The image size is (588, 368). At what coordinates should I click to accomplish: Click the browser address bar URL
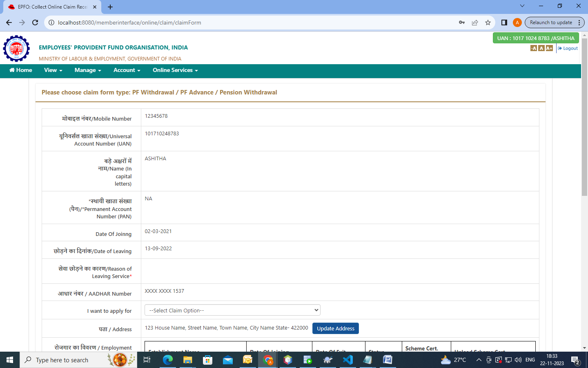tap(129, 22)
